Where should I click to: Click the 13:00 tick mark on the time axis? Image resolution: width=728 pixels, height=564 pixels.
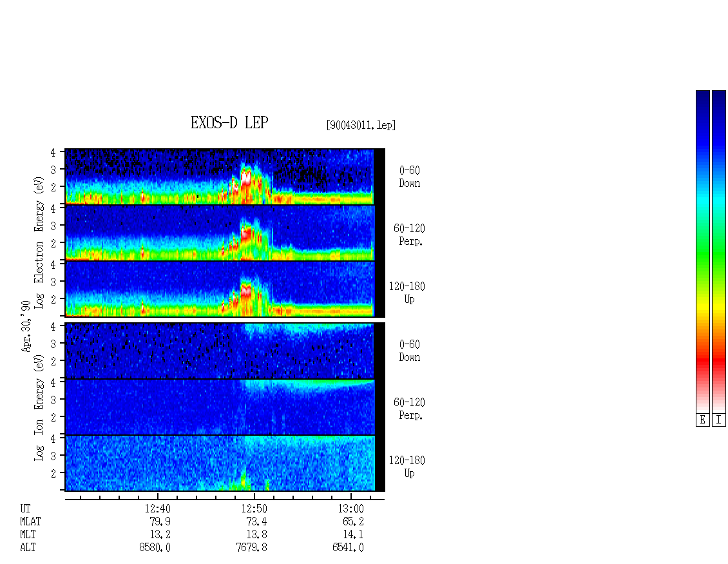click(x=351, y=496)
